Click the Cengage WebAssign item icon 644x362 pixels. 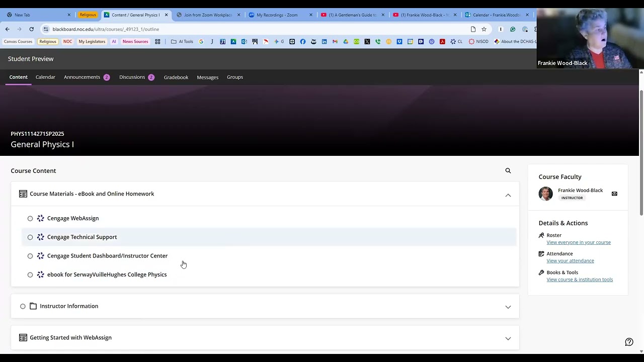[x=41, y=218]
